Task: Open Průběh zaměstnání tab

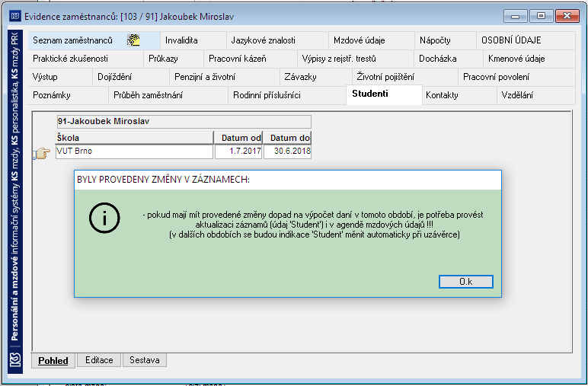Action: pos(168,96)
